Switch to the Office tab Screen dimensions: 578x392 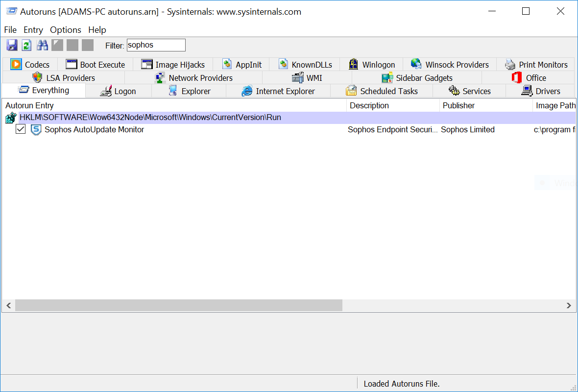pos(528,78)
